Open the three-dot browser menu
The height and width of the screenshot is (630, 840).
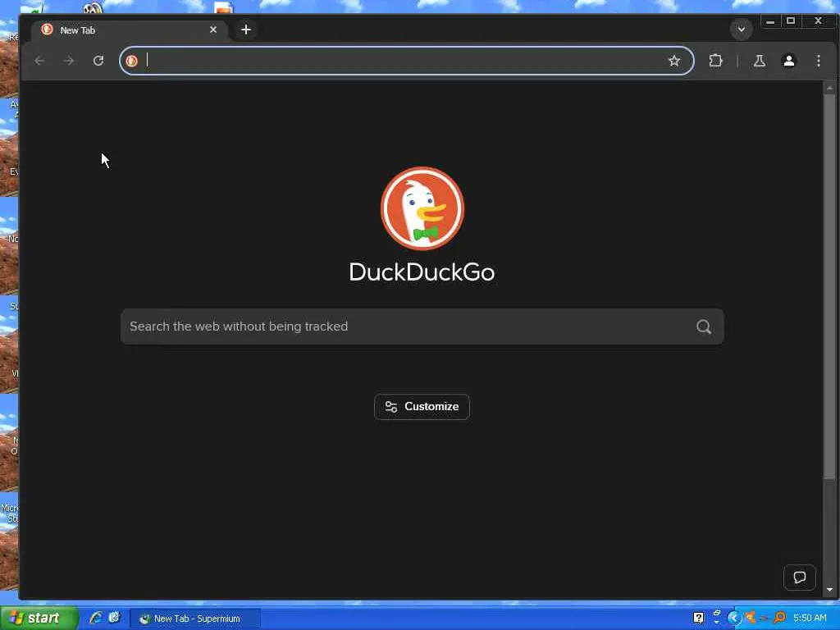(818, 61)
